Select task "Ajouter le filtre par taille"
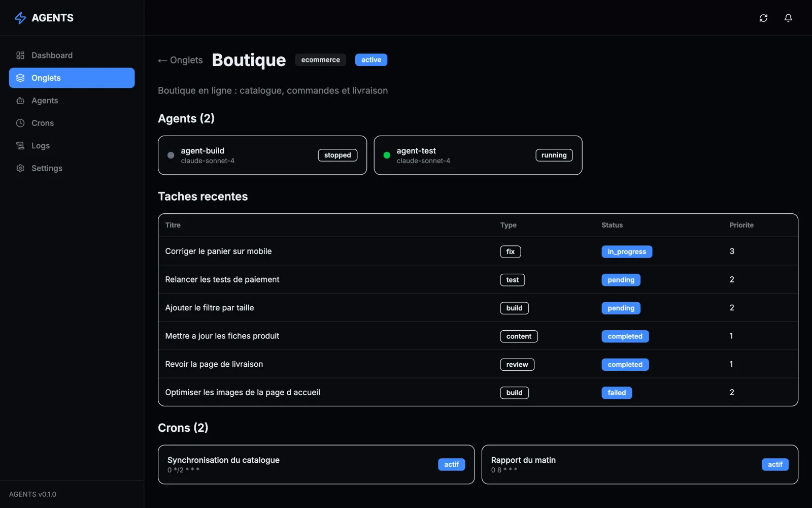Viewport: 812px width, 508px height. 478,308
